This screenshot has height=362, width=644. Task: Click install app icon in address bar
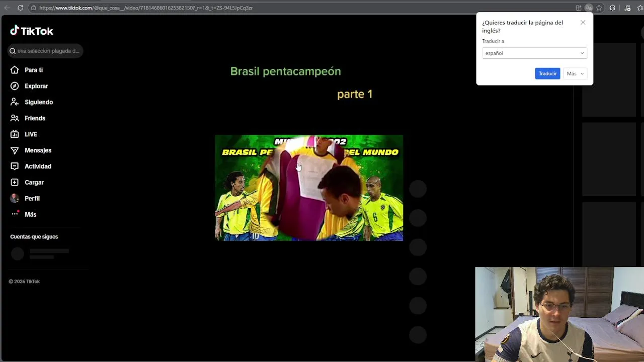click(579, 8)
